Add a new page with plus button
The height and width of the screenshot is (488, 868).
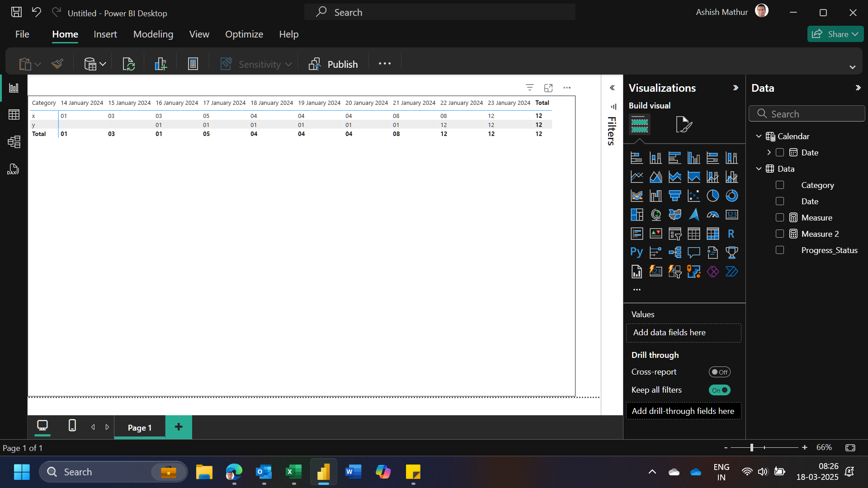(179, 427)
